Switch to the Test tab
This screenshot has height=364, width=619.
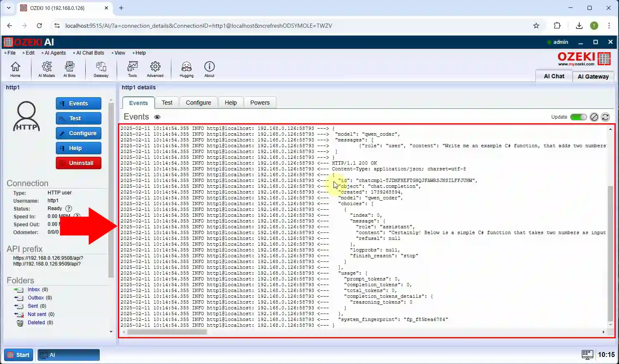167,103
